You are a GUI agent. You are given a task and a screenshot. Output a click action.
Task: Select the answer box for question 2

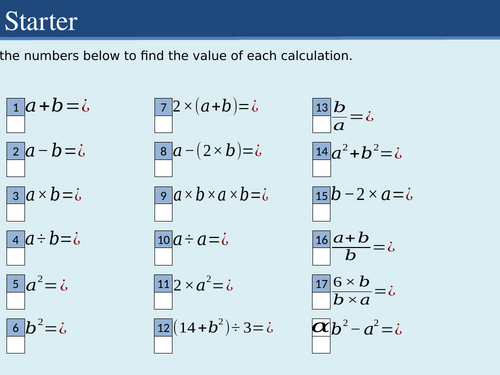(16, 168)
